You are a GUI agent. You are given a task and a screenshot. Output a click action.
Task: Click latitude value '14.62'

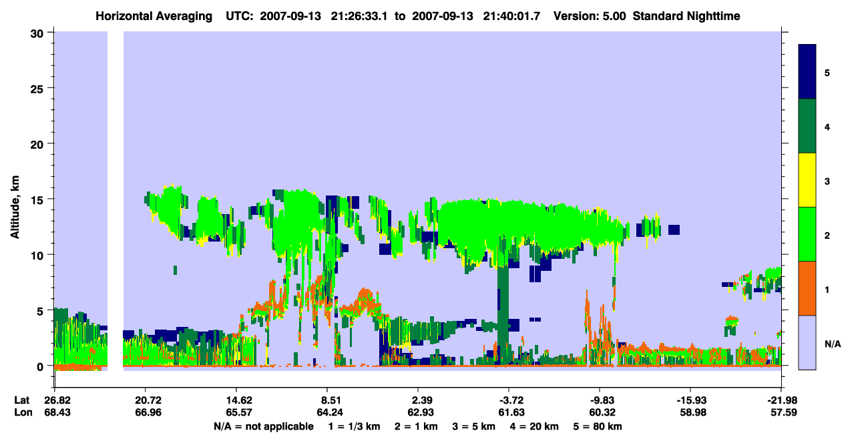pos(240,400)
